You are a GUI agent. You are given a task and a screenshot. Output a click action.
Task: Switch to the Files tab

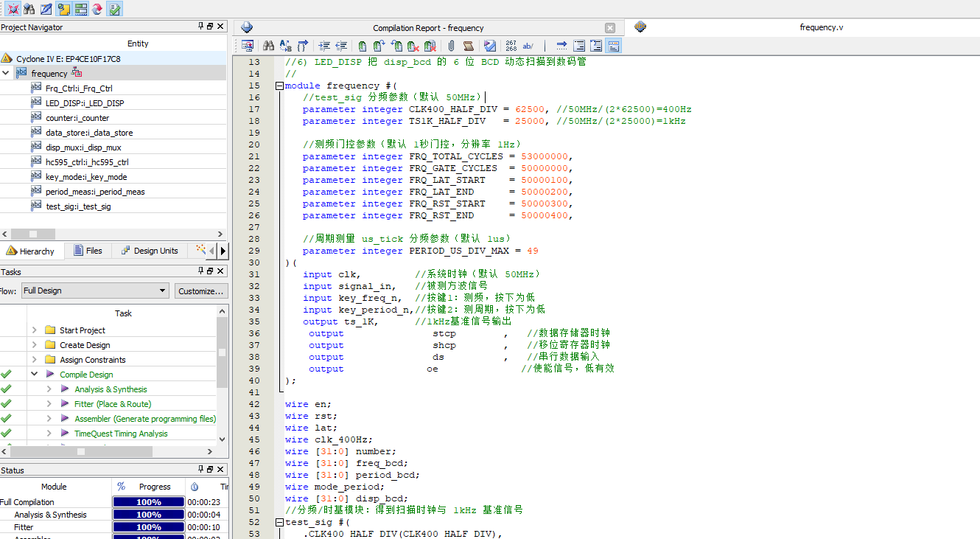(88, 251)
